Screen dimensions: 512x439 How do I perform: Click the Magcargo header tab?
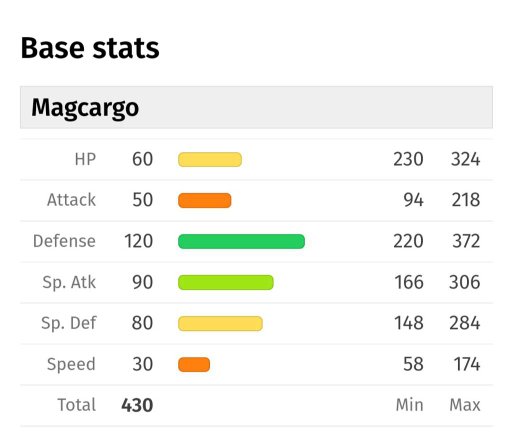[256, 107]
